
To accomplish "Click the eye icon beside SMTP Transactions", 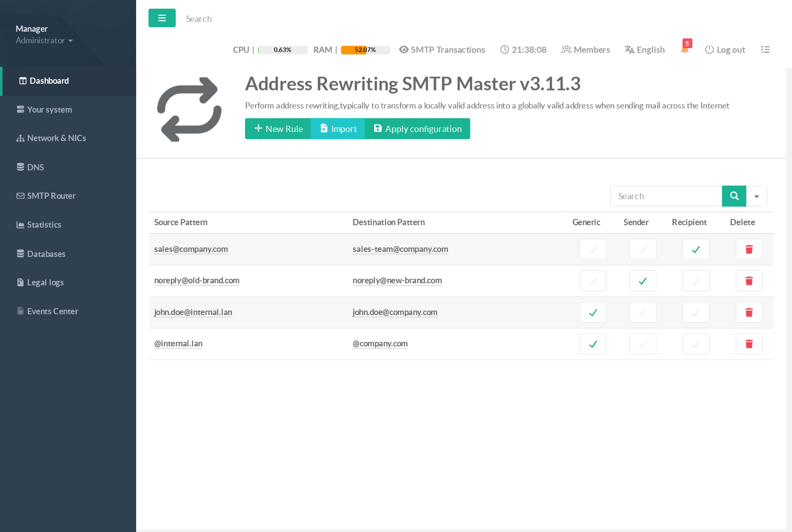I will [403, 49].
